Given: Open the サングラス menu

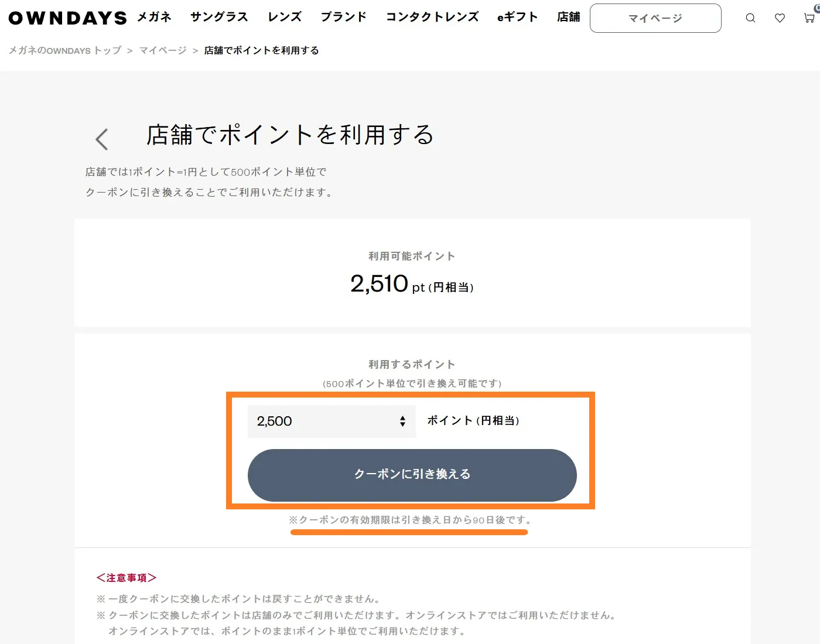Looking at the screenshot, I should coord(219,17).
